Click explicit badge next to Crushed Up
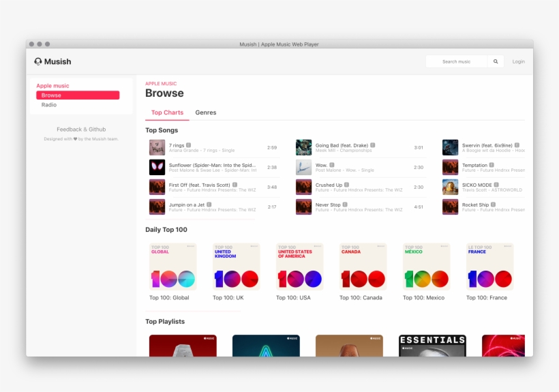The height and width of the screenshot is (392, 559). pyautogui.click(x=346, y=185)
